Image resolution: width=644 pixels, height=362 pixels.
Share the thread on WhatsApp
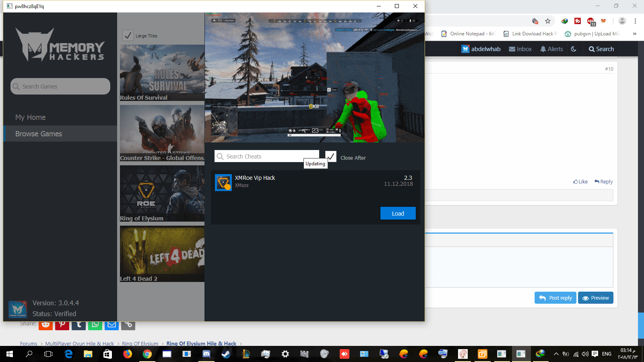(x=95, y=325)
